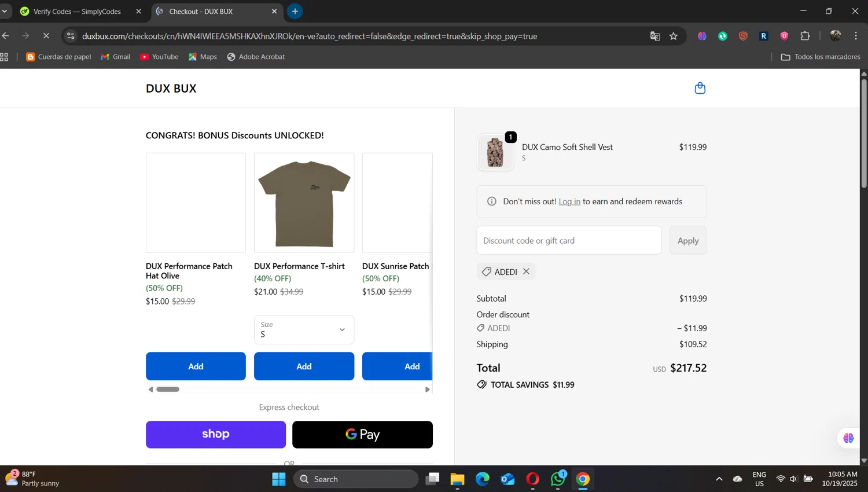The height and width of the screenshot is (492, 868).
Task: Open the Maps bookmark
Action: click(203, 57)
